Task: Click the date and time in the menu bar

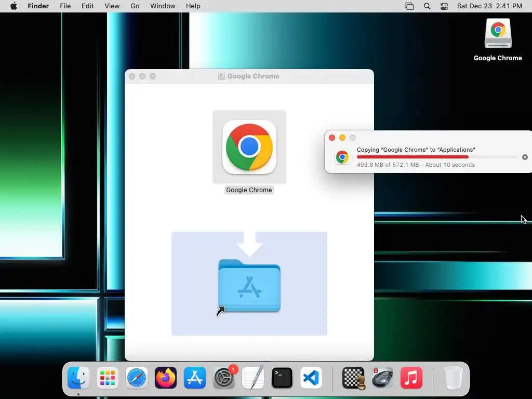Action: 489,6
